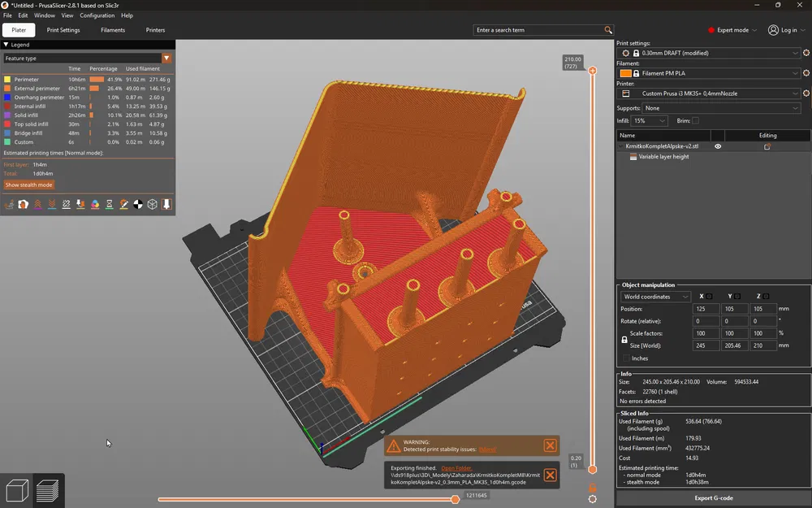The width and height of the screenshot is (812, 508).
Task: Click the vertical slider lock icon
Action: click(593, 487)
